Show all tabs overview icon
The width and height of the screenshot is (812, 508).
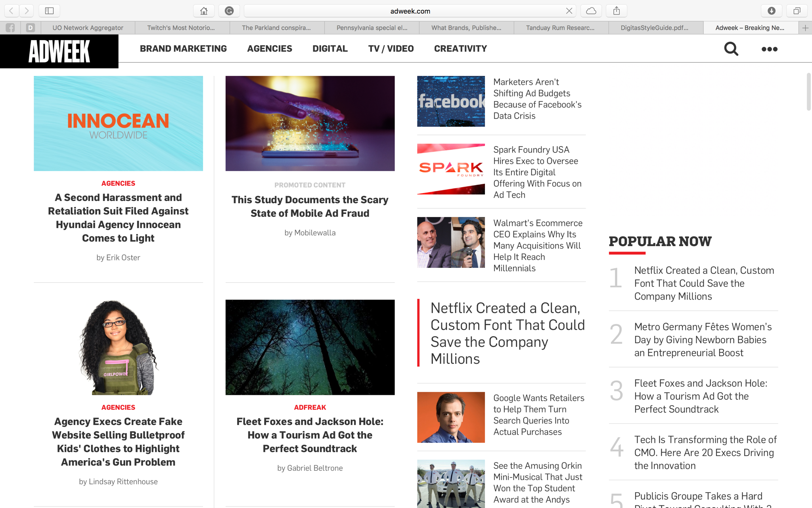[x=797, y=11]
